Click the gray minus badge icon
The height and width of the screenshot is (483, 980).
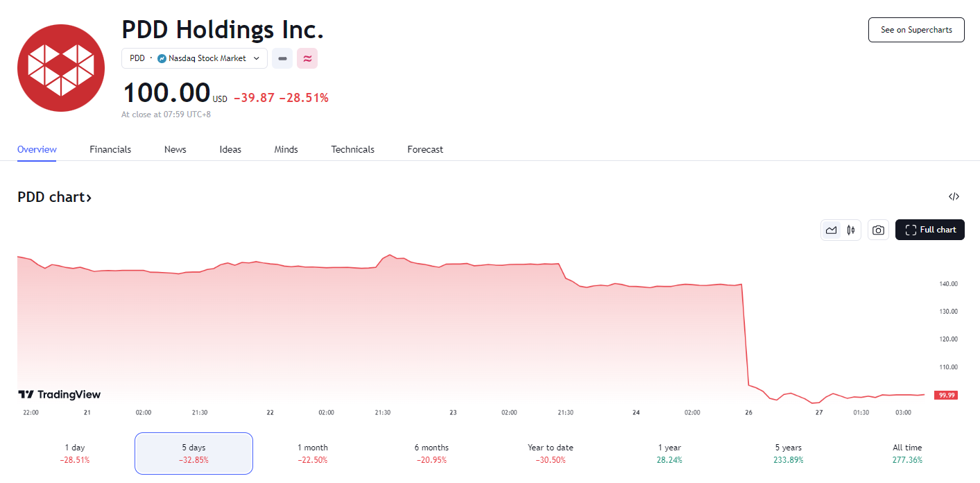282,59
